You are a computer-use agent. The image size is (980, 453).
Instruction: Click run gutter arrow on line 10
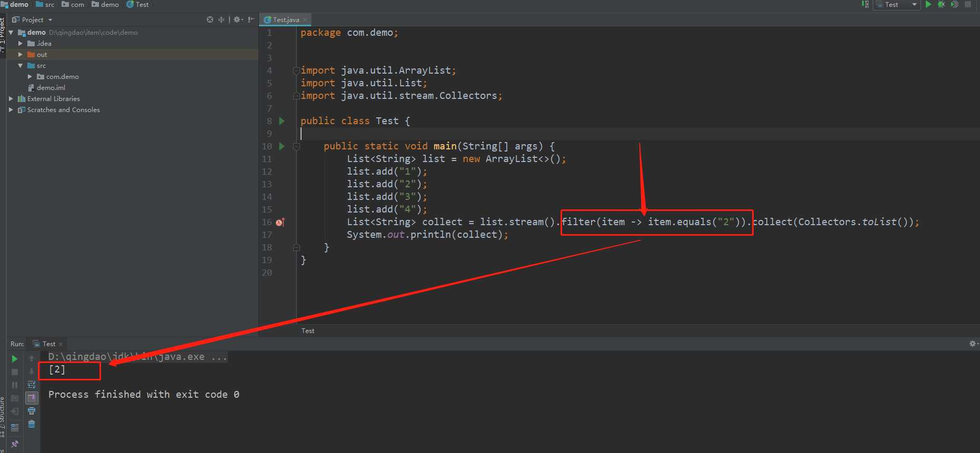click(x=282, y=146)
